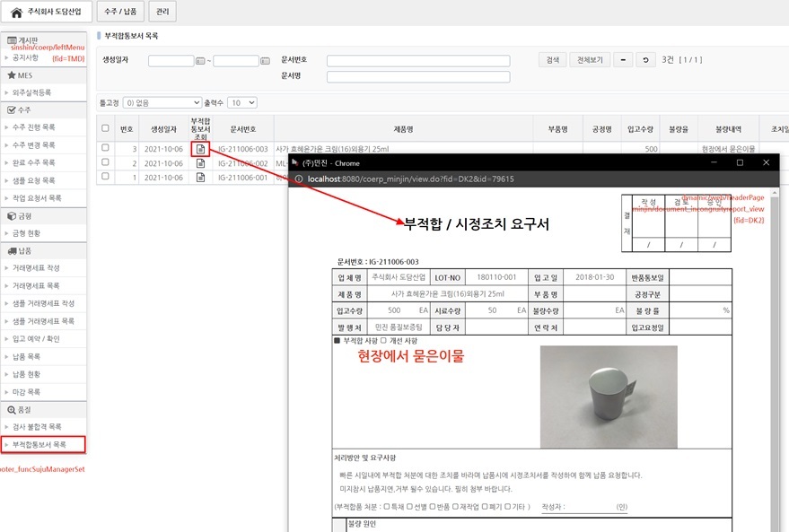Open the 관리 top menu
Screen dimensions: 789x532
tap(162, 12)
